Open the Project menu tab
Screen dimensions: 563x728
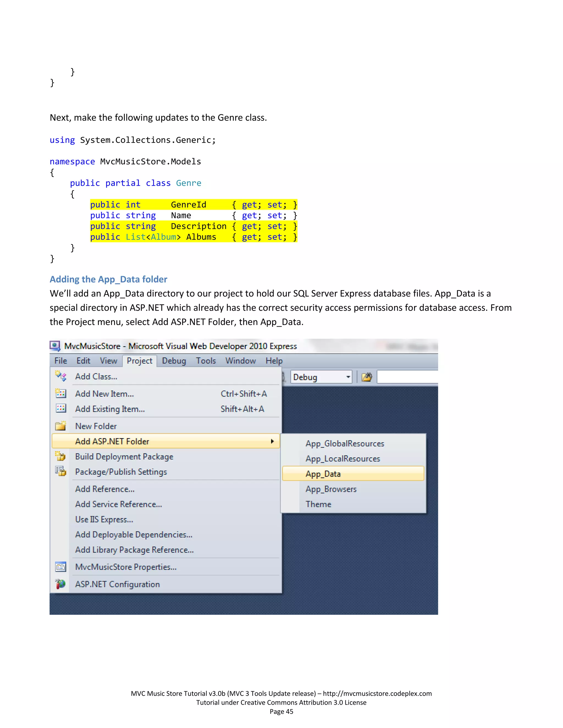(139, 361)
